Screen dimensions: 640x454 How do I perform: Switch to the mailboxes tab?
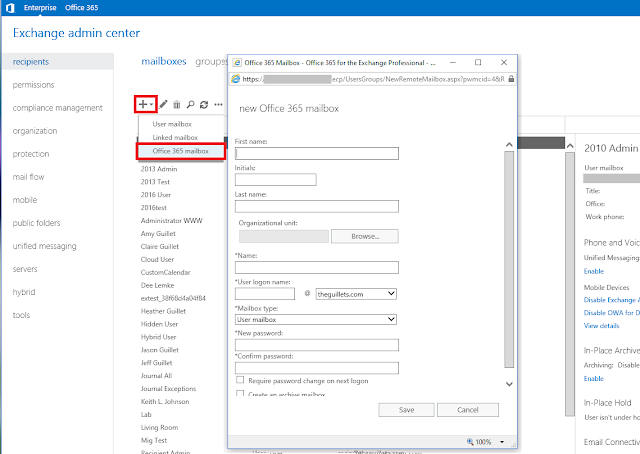tap(164, 61)
